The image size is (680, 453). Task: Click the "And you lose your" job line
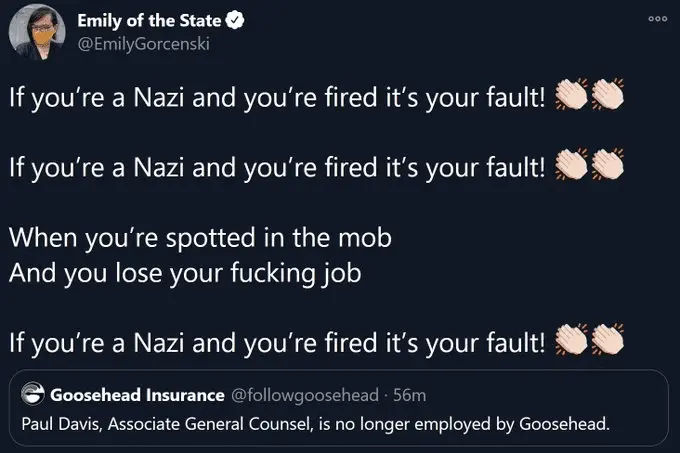click(178, 276)
